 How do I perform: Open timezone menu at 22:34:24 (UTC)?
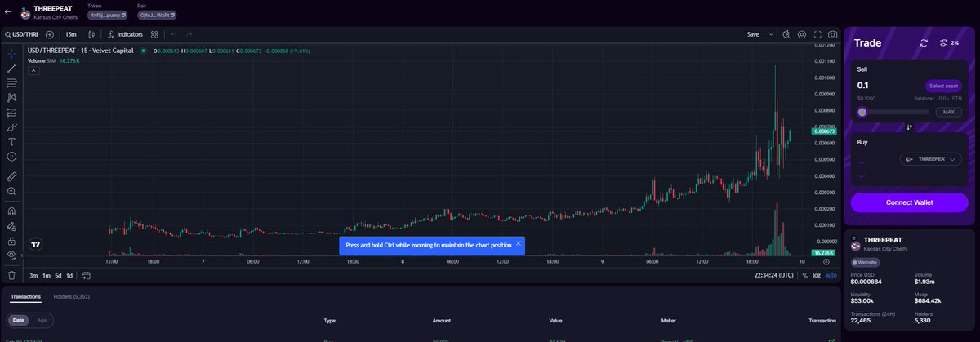click(x=774, y=275)
